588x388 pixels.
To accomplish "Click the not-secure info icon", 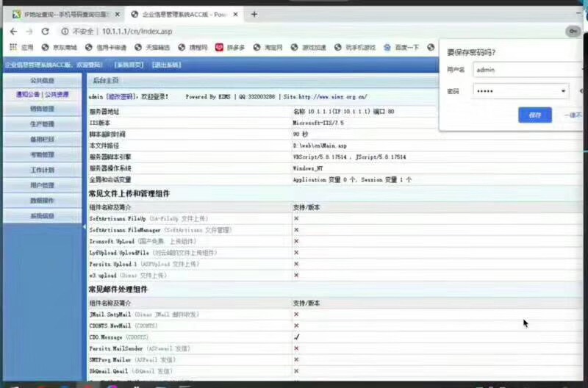I will (65, 32).
